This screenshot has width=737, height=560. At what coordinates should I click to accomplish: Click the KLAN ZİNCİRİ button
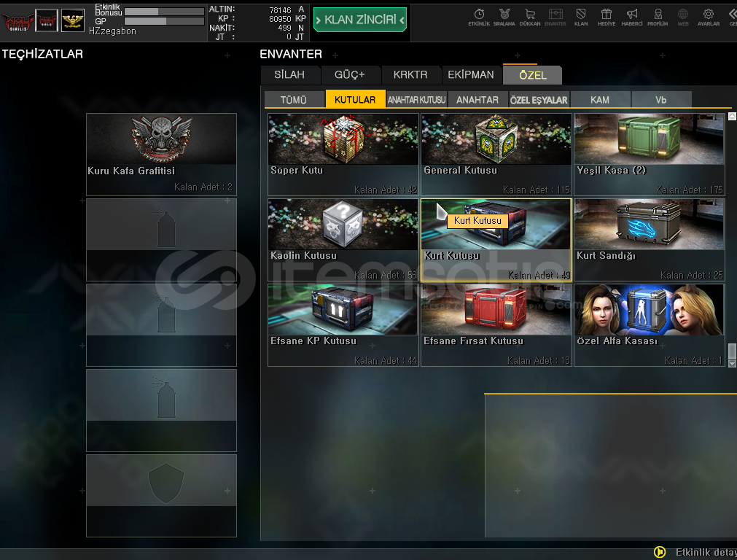360,20
